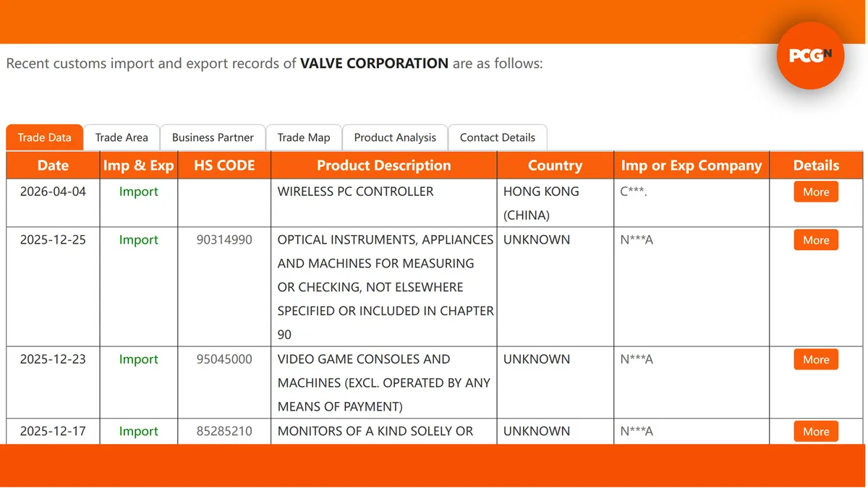Click HS code 95045000

click(x=224, y=359)
